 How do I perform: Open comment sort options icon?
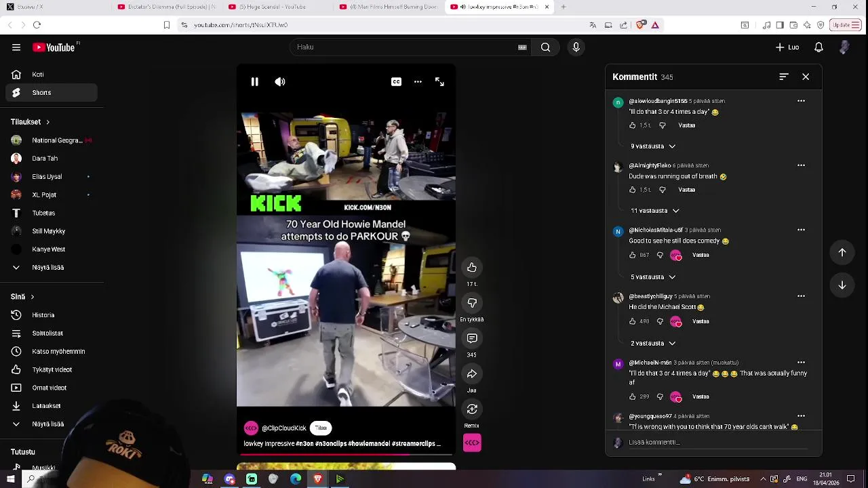(784, 77)
